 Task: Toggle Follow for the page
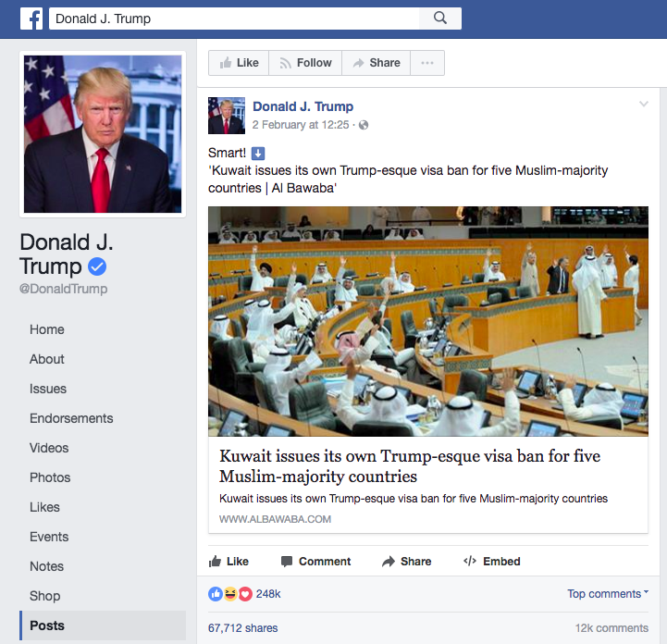point(305,63)
